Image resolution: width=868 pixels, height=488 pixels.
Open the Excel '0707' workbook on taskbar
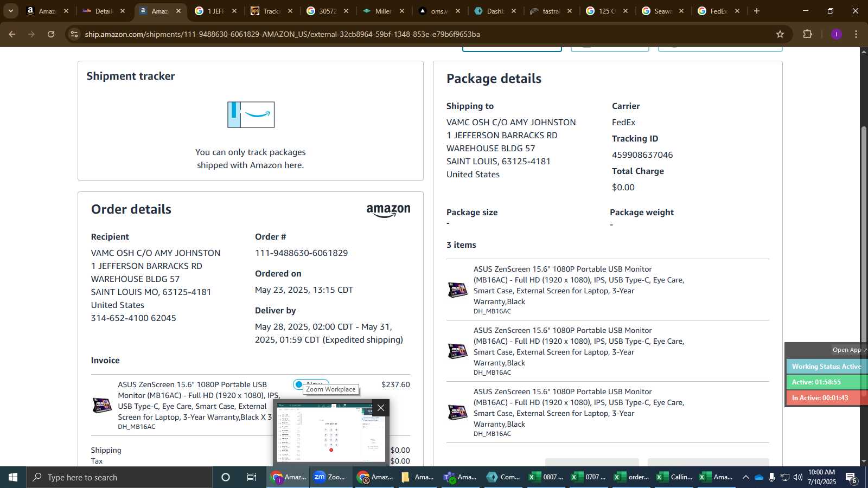(589, 477)
